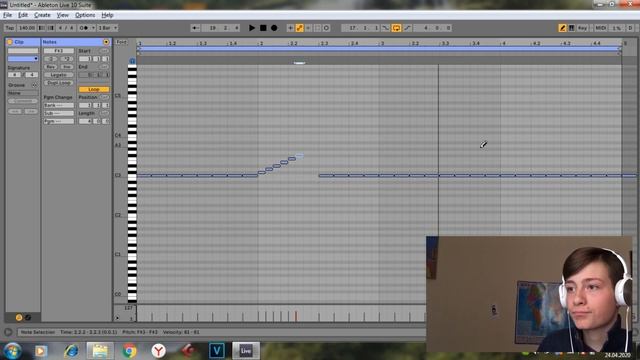Open the Vegas V icon in taskbar
This screenshot has height=360, width=640.
tap(217, 351)
